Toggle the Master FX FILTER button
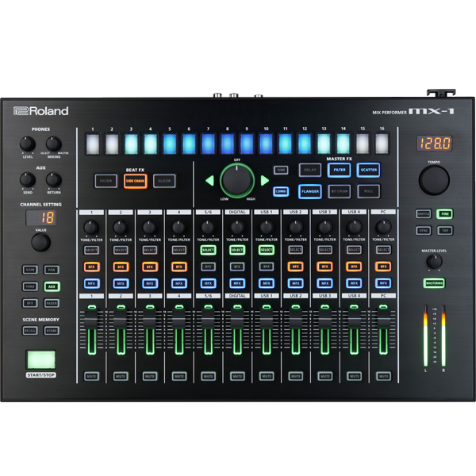476x476 pixels. click(339, 170)
